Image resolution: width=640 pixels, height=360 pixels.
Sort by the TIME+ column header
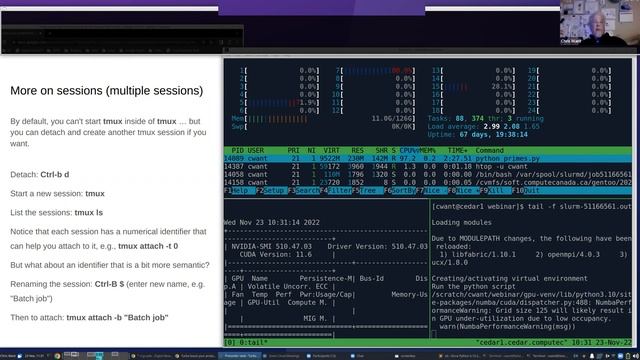pyautogui.click(x=457, y=151)
